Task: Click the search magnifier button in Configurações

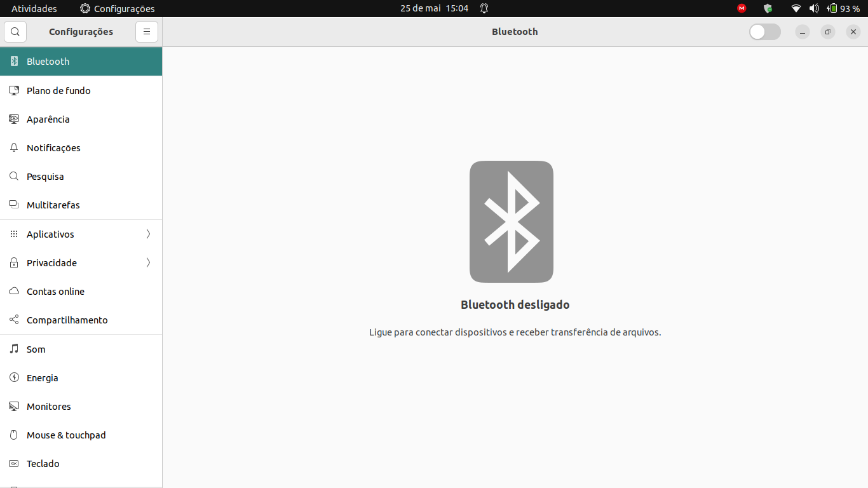Action: pos(15,32)
